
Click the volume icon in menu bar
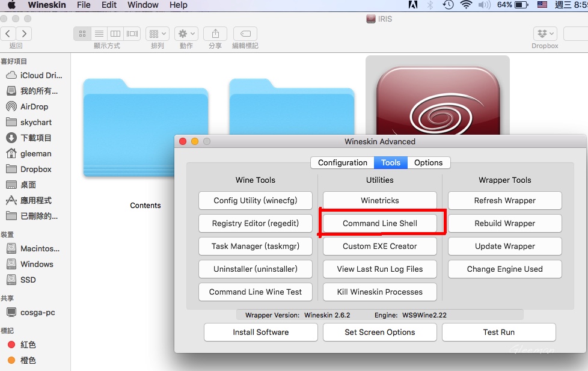click(484, 5)
